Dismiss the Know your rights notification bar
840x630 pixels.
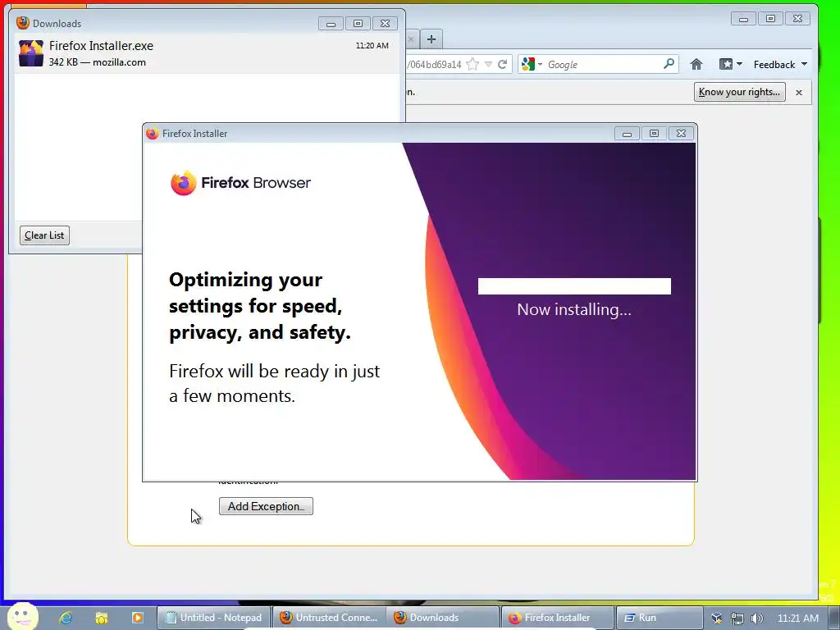799,92
